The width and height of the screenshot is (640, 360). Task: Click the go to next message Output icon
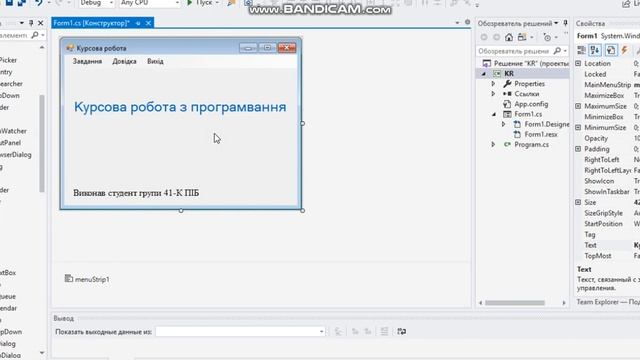point(368,331)
